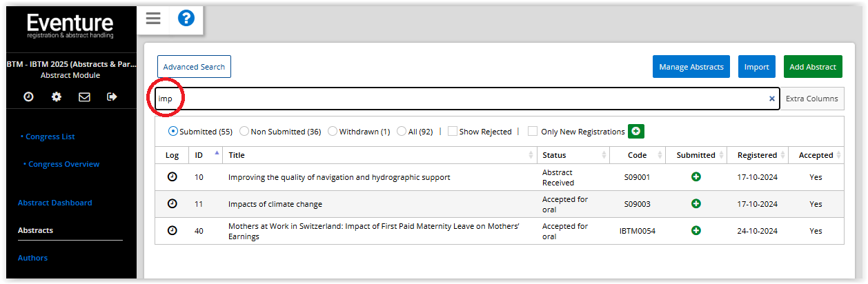The image size is (868, 284).
Task: Open settings gear icon in sidebar
Action: 57,97
